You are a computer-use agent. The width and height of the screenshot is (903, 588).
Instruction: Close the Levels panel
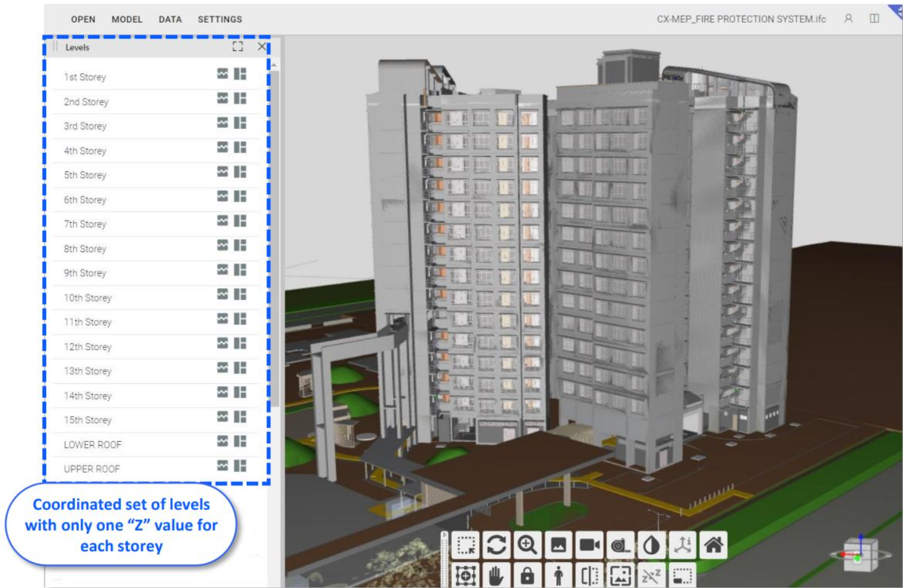[x=262, y=46]
